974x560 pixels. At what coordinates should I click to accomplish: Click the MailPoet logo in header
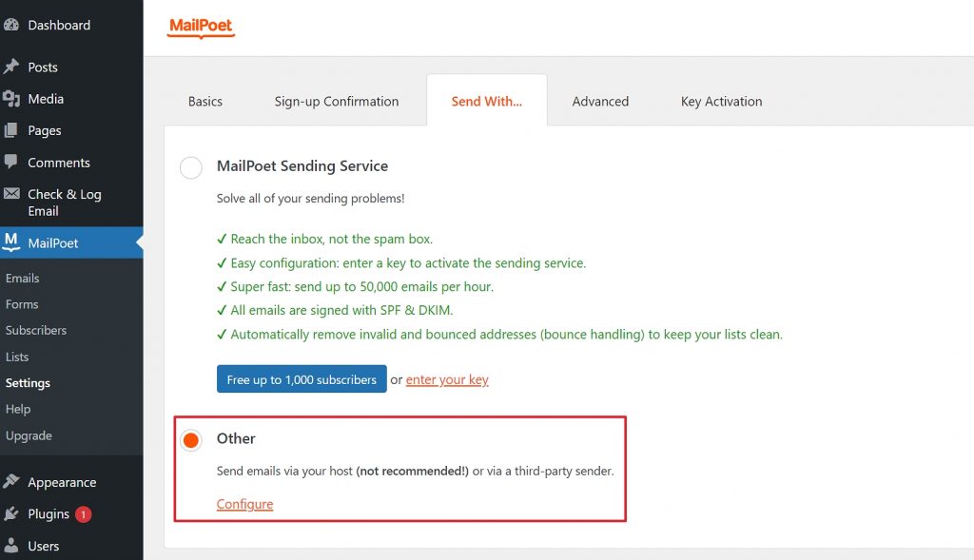pos(201,28)
